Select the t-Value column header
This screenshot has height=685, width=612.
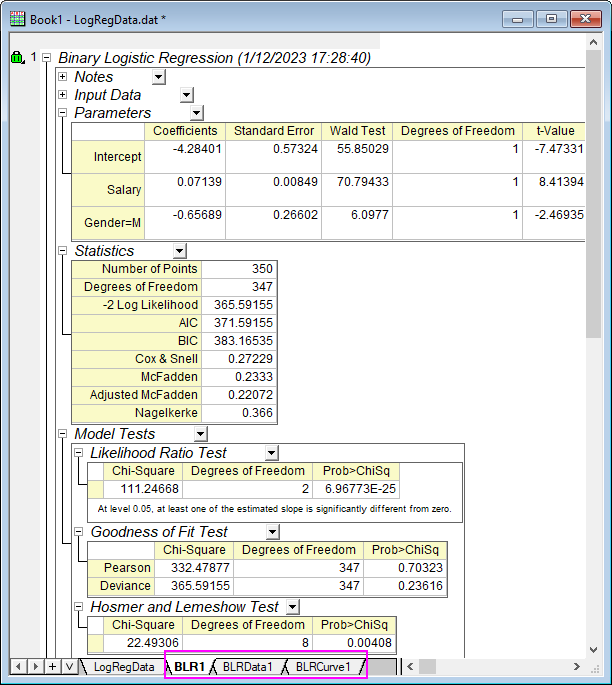coord(554,131)
